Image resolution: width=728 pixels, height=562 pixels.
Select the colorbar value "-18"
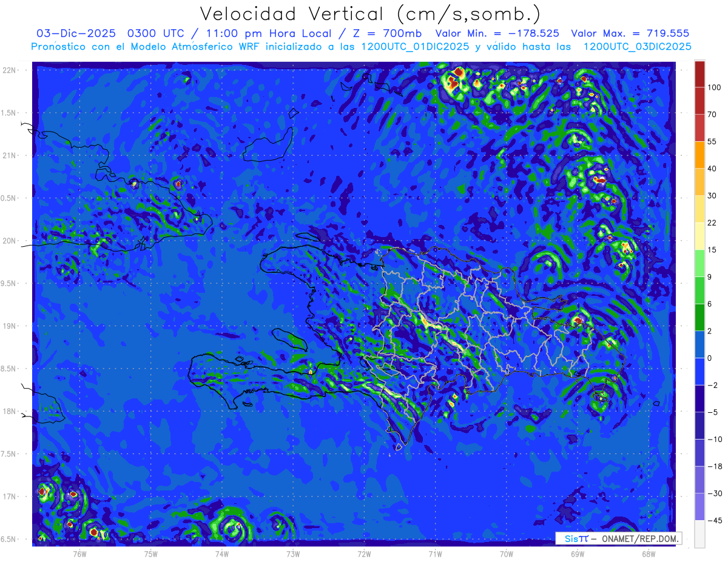point(715,466)
